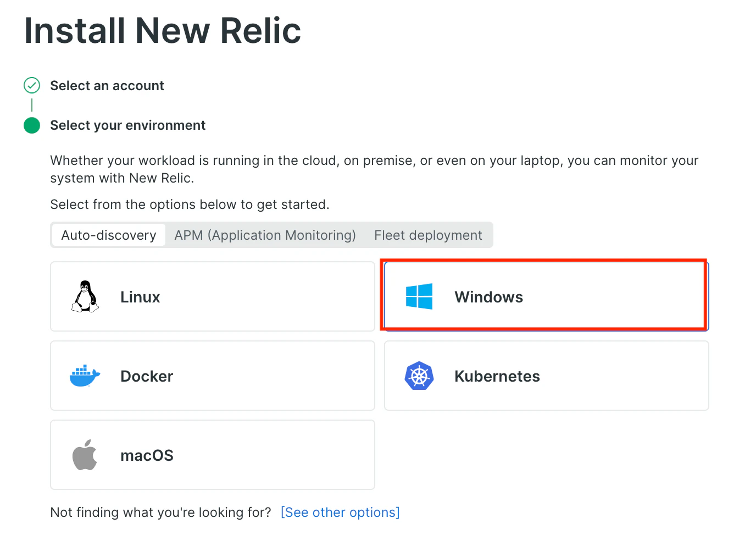Click the Windows logo icon
756x540 pixels.
coord(419,296)
